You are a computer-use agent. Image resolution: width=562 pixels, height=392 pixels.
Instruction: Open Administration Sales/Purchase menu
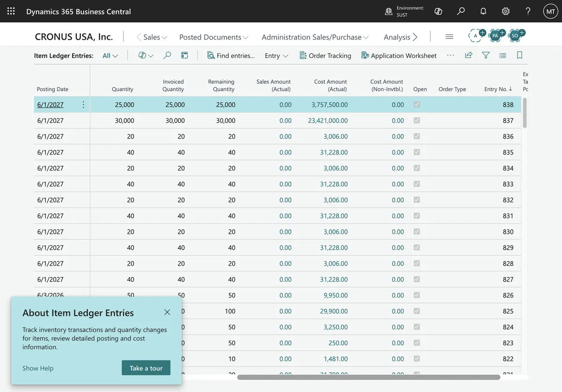[x=315, y=37]
